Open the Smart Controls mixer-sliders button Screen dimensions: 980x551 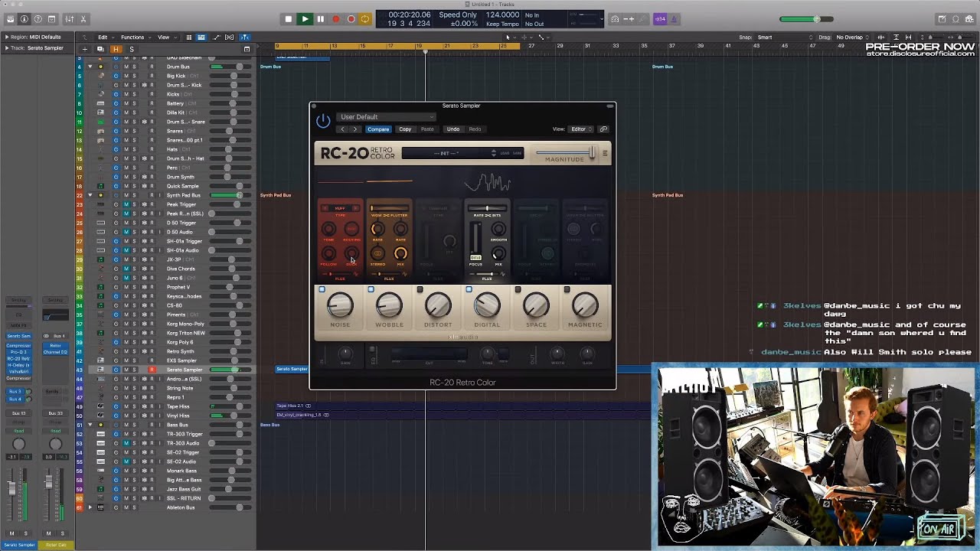(x=70, y=19)
